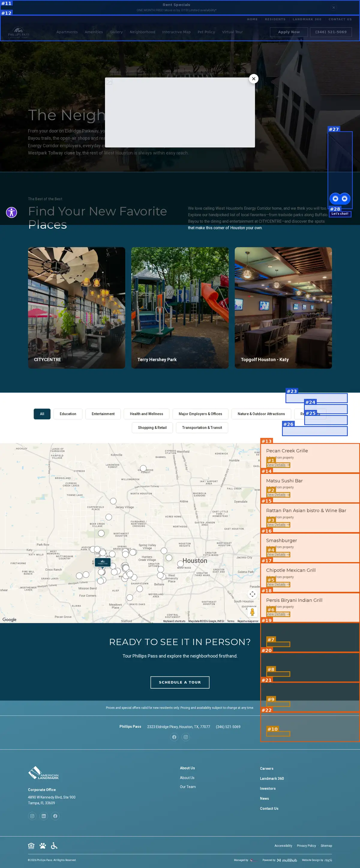Screen dimensions: 360x868
Task: Open the Amenities nav item
Action: (94, 32)
